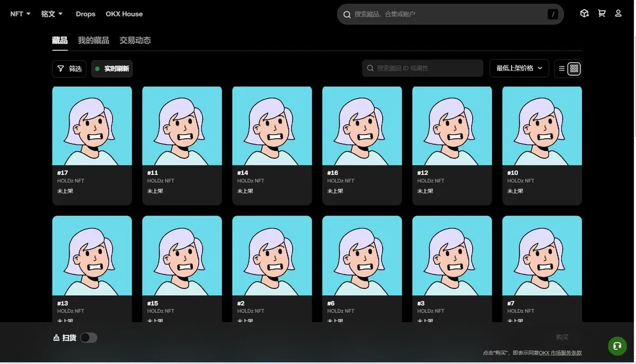Click the 搜索藏品 ID 或属性 search field
This screenshot has width=636, height=364.
pyautogui.click(x=423, y=68)
